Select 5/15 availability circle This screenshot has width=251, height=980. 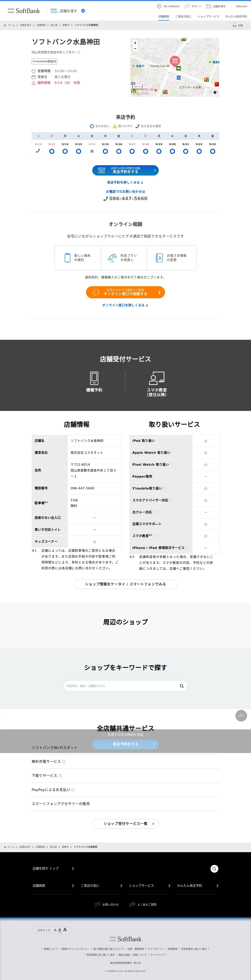(x=105, y=151)
